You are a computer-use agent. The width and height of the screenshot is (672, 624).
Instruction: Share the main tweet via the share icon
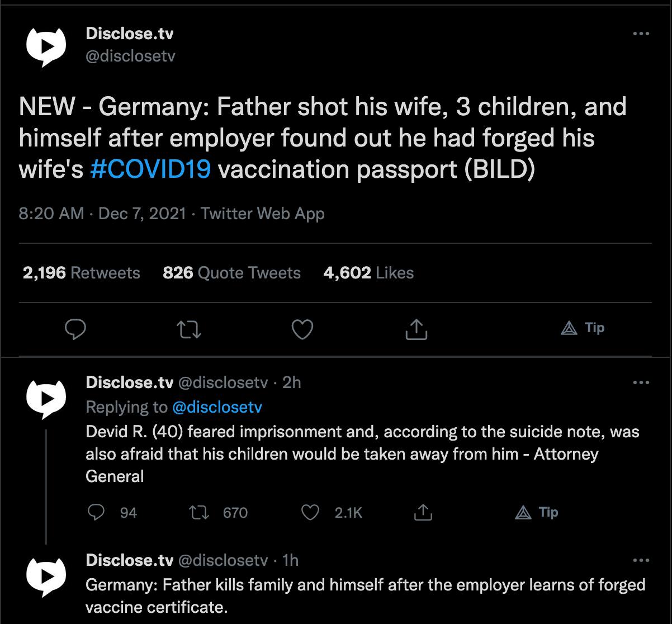pyautogui.click(x=415, y=329)
